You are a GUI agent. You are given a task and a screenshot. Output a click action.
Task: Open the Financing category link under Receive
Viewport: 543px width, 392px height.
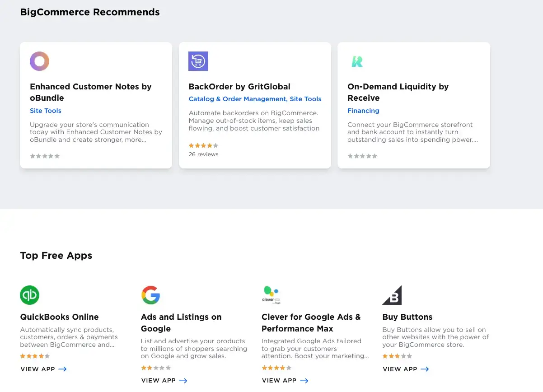363,111
